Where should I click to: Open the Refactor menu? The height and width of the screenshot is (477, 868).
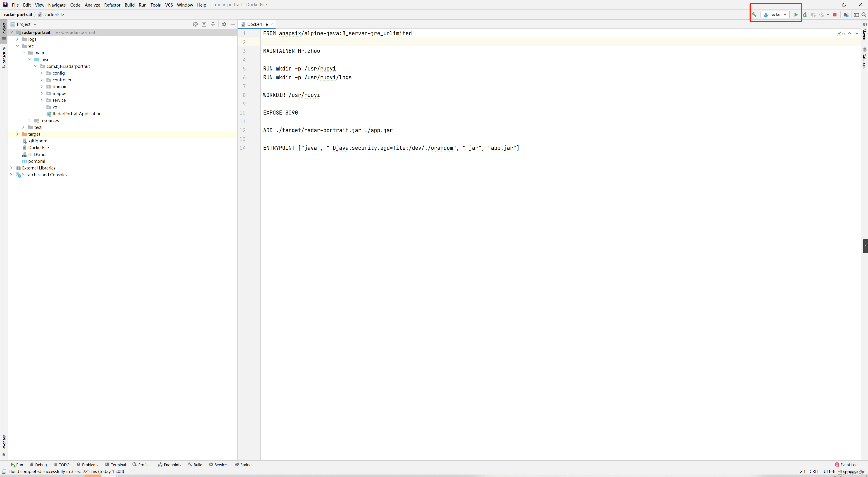coord(112,5)
